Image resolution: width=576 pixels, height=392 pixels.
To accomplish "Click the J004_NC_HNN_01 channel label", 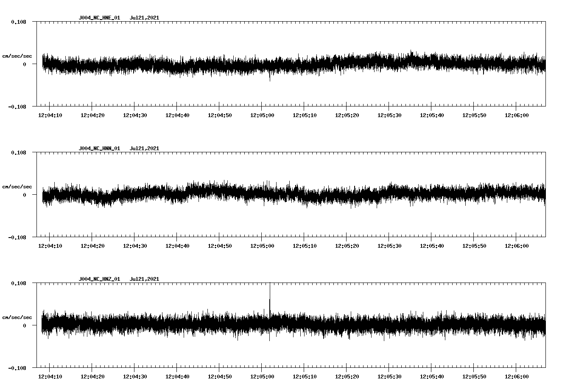I will 98,148.
